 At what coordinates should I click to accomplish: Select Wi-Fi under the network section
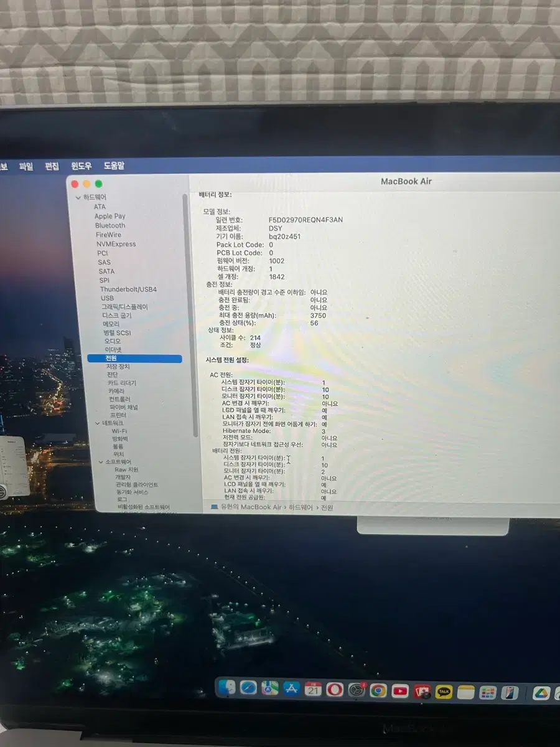tap(119, 431)
